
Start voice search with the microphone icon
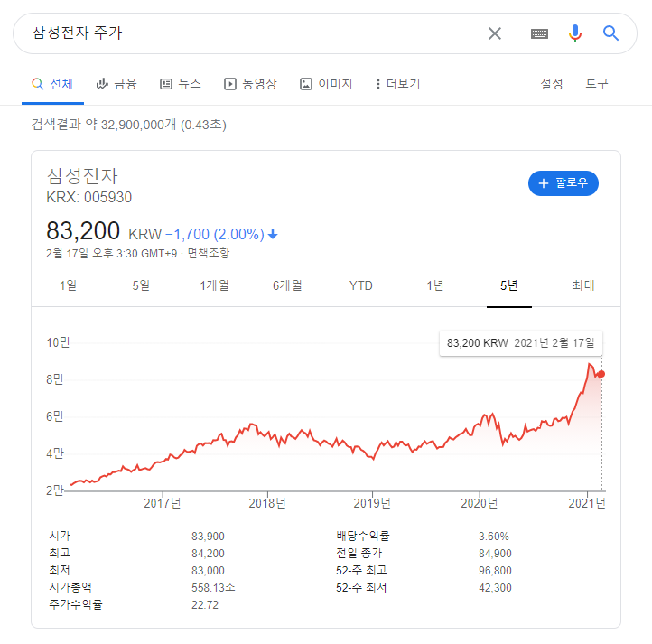(x=575, y=33)
